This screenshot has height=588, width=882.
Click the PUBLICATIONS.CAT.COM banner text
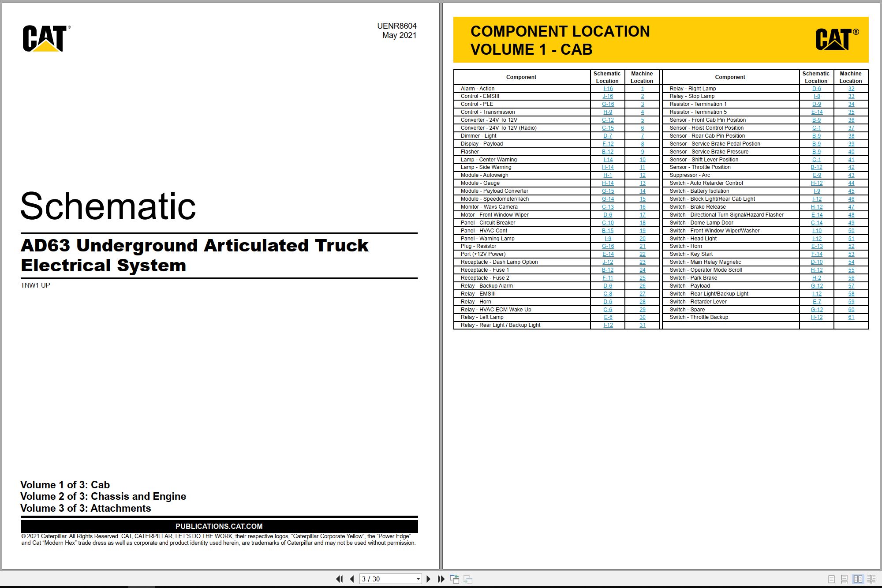[x=219, y=526]
